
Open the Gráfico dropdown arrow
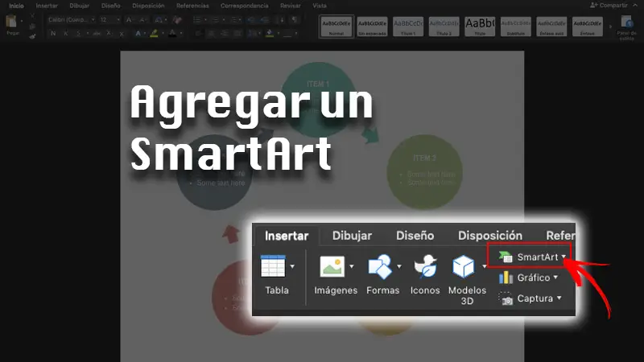click(555, 278)
